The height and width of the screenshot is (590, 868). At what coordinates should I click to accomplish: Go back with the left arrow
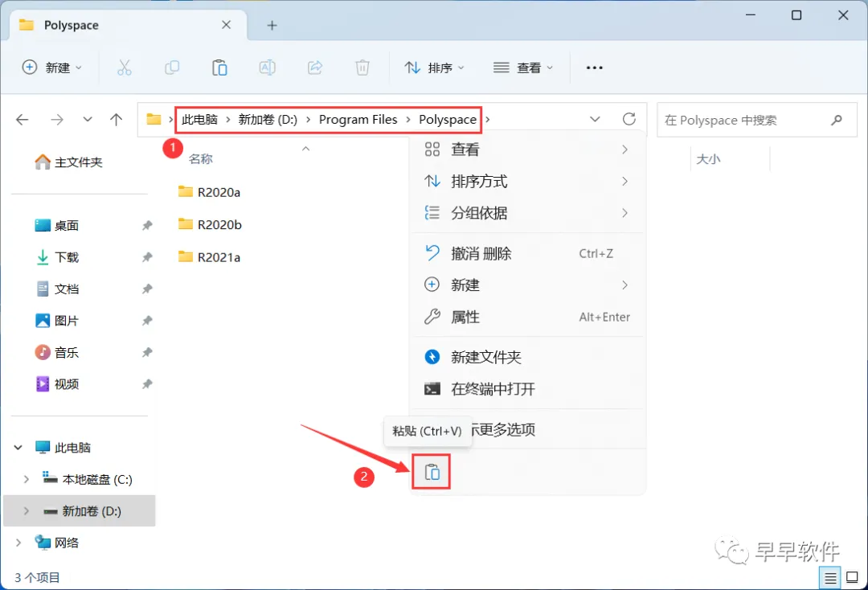pos(23,119)
